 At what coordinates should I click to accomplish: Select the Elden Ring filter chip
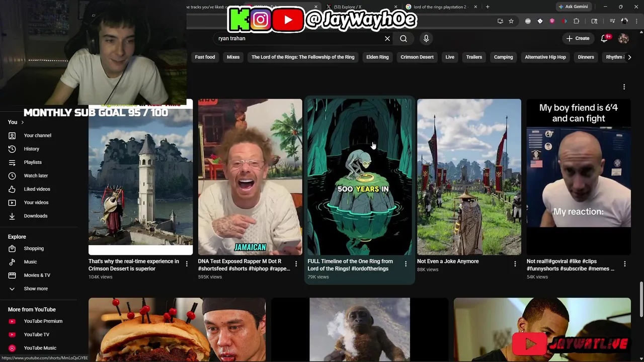click(x=377, y=57)
